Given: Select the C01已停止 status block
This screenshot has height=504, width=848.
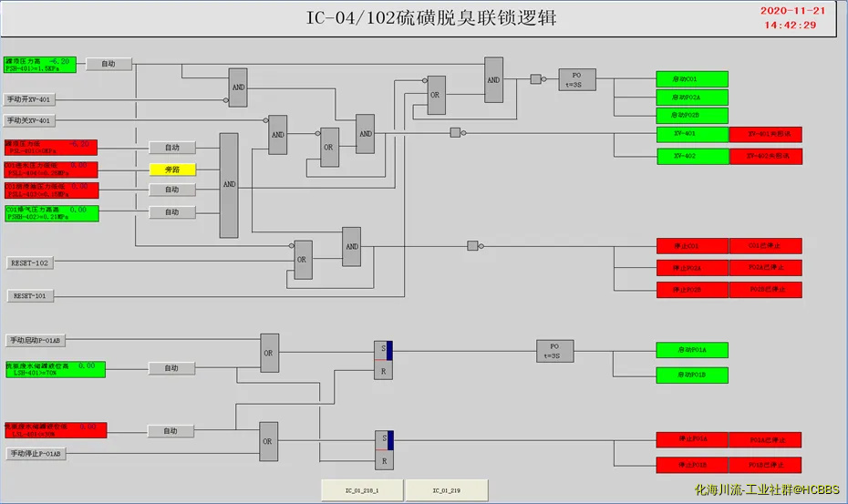Looking at the screenshot, I should (766, 246).
